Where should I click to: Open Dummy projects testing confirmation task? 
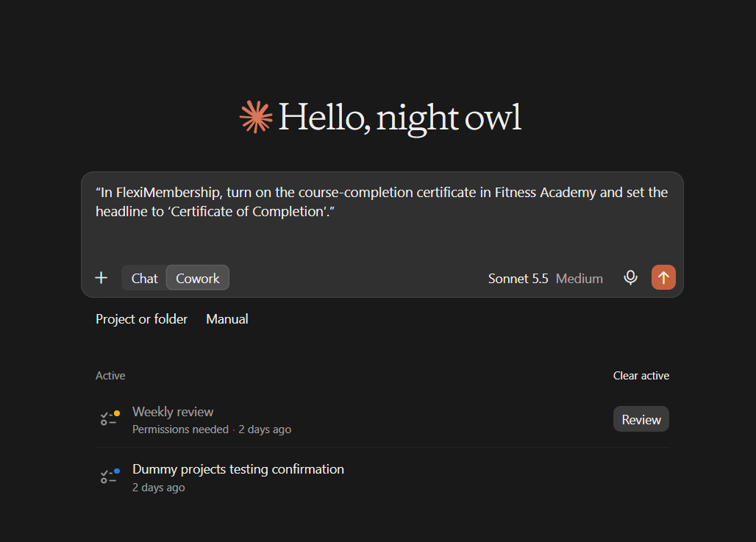pyautogui.click(x=238, y=469)
